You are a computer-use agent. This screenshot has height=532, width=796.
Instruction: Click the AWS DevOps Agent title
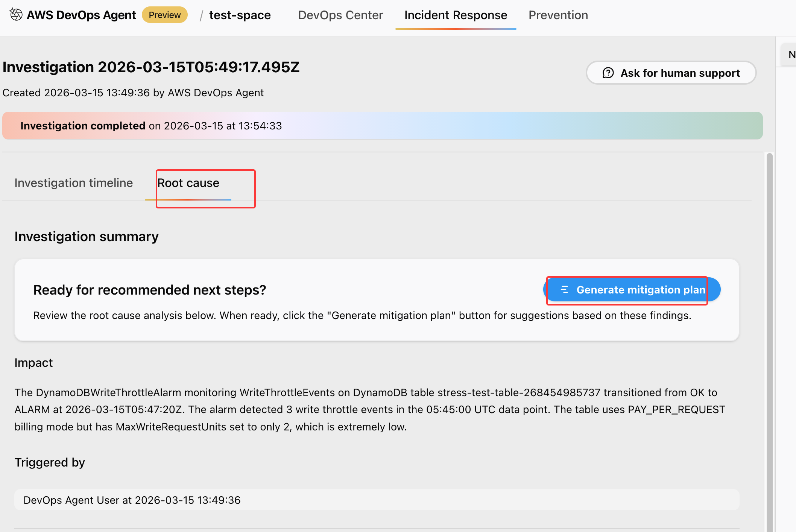[x=81, y=15]
